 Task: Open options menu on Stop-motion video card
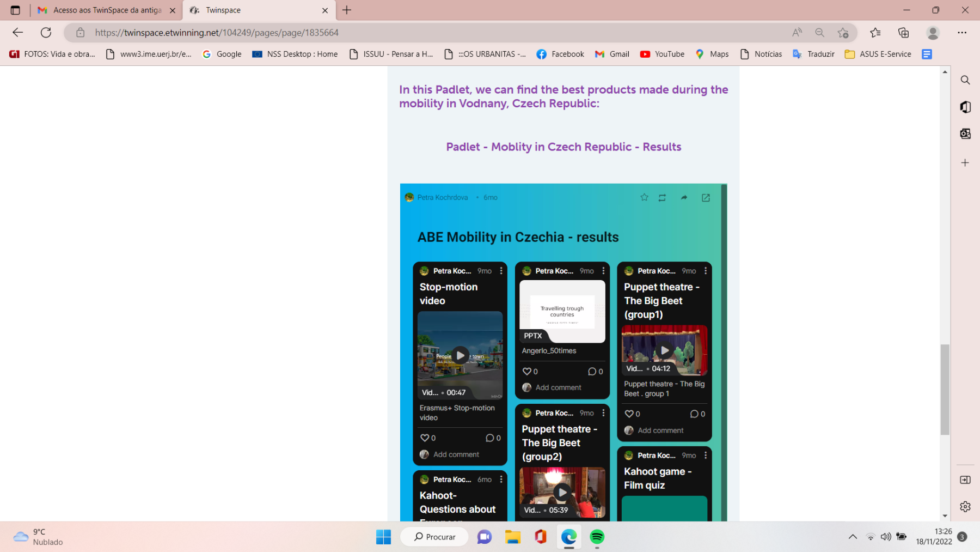[x=501, y=271]
